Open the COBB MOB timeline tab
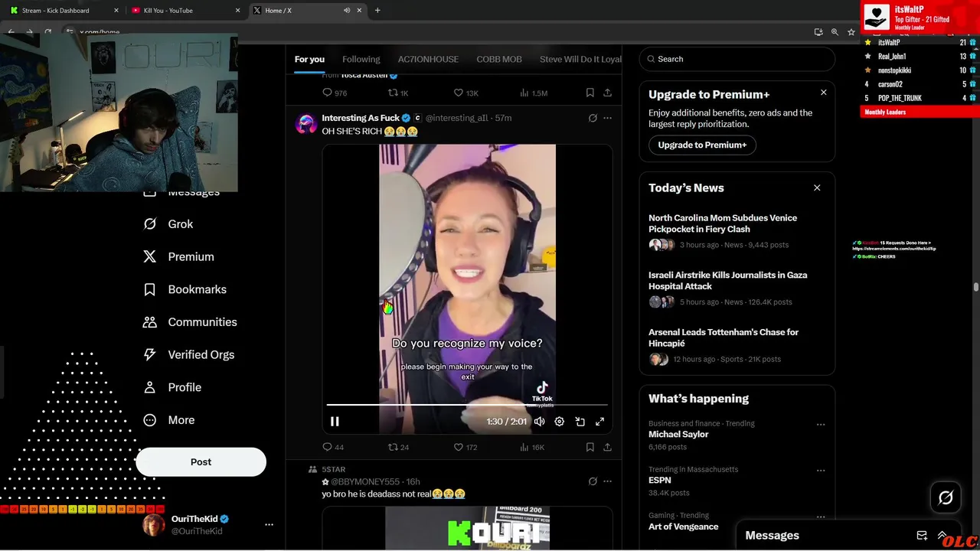This screenshot has height=551, width=980. tap(499, 59)
